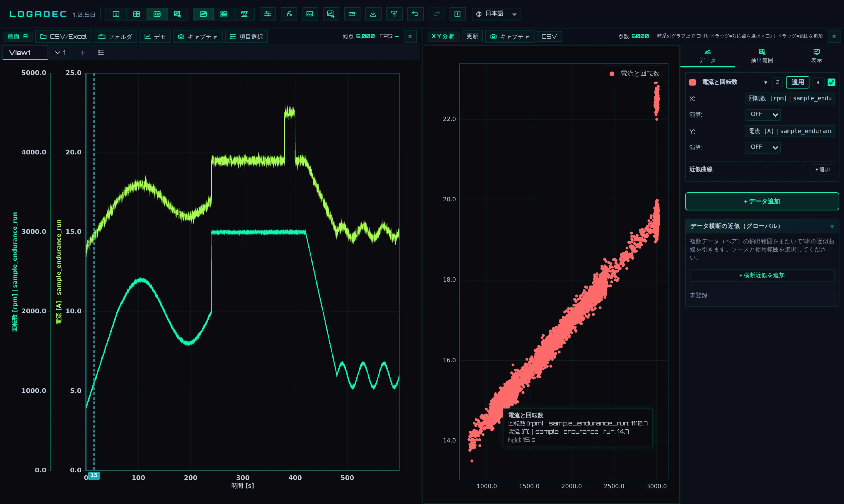Click the undo arrow icon

click(415, 14)
